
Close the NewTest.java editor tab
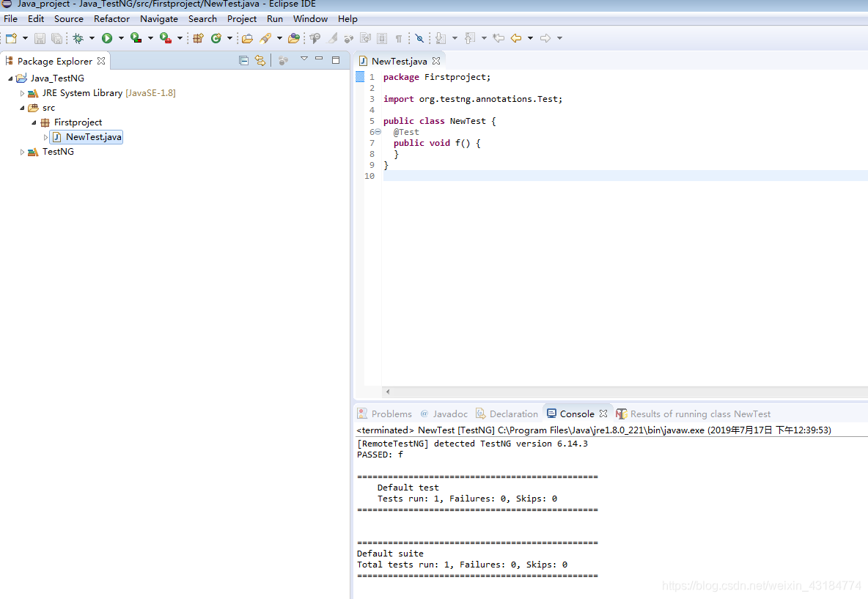tap(436, 61)
